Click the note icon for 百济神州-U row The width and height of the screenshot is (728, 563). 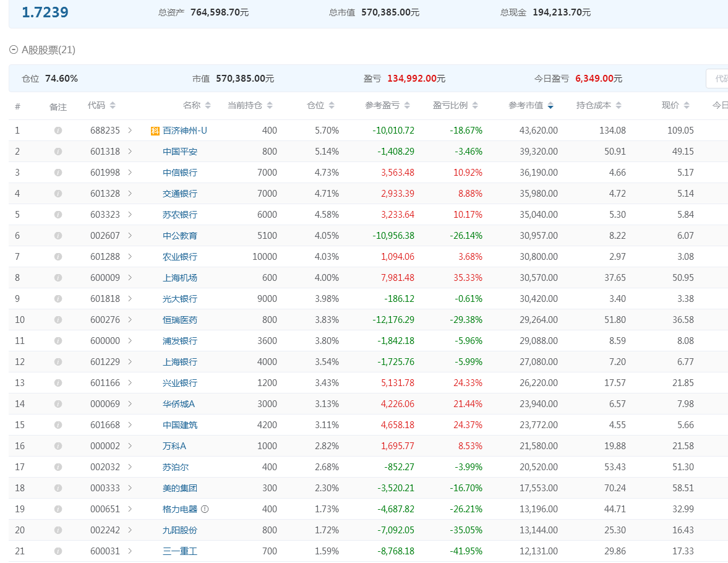[x=58, y=131]
